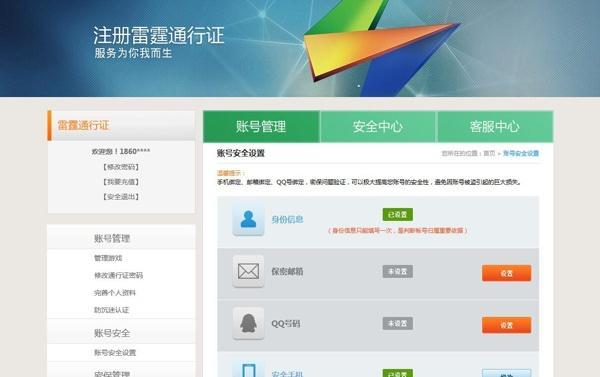Open 修改通行证密码 in the sidebar menu

coord(118,275)
